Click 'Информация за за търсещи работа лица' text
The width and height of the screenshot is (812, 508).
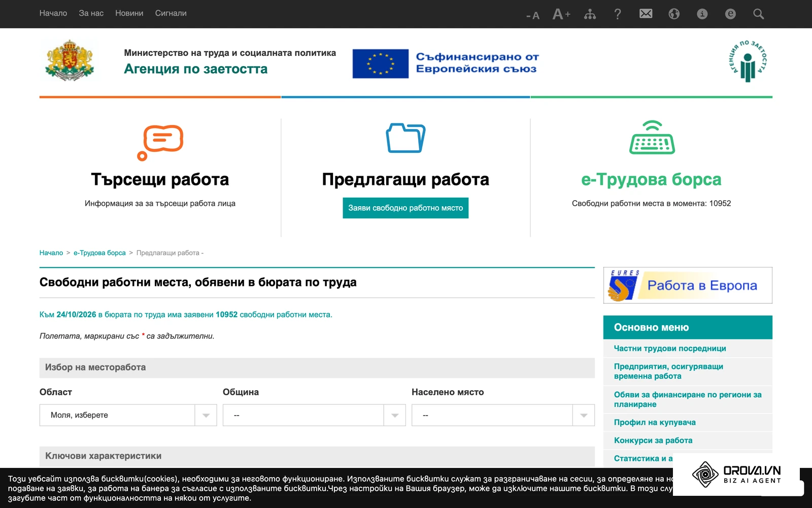click(x=160, y=203)
